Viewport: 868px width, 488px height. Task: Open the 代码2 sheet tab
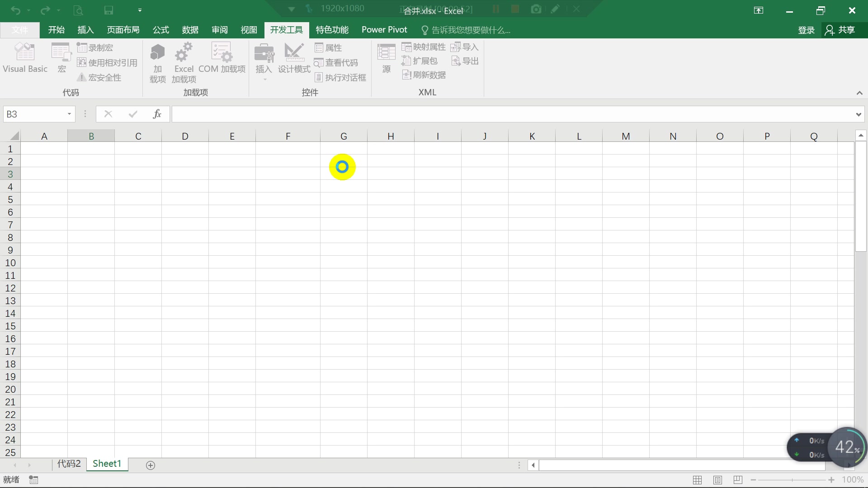69,464
